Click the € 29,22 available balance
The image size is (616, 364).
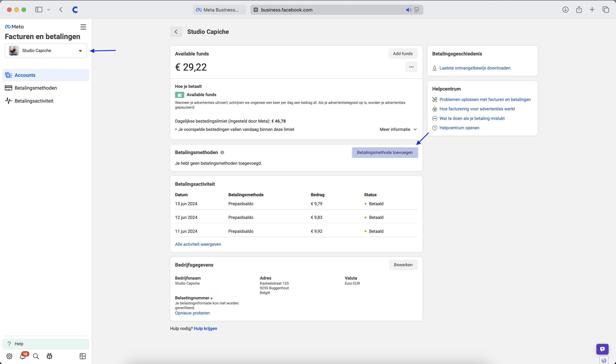[191, 67]
